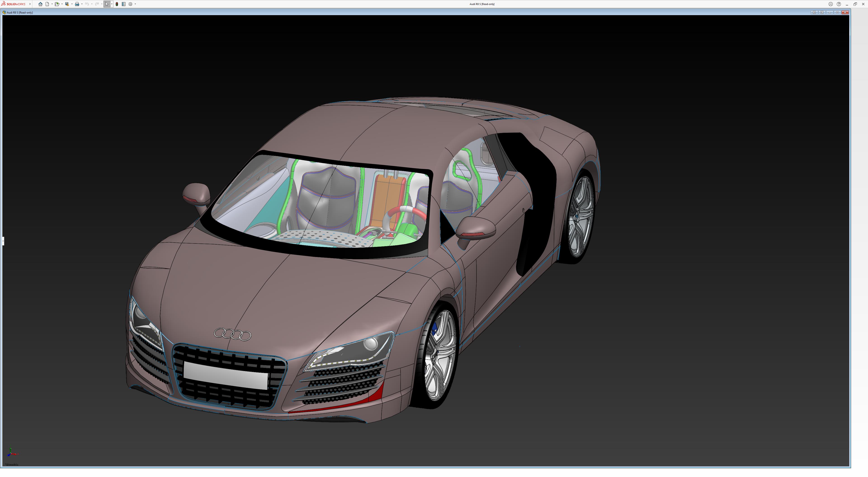Click the Print icon
The width and height of the screenshot is (868, 477).
coord(77,4)
